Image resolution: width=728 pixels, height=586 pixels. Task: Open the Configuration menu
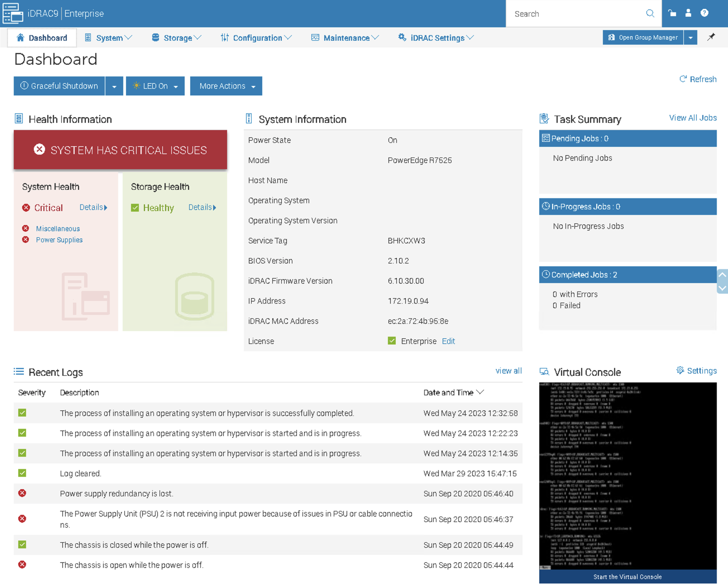point(256,38)
